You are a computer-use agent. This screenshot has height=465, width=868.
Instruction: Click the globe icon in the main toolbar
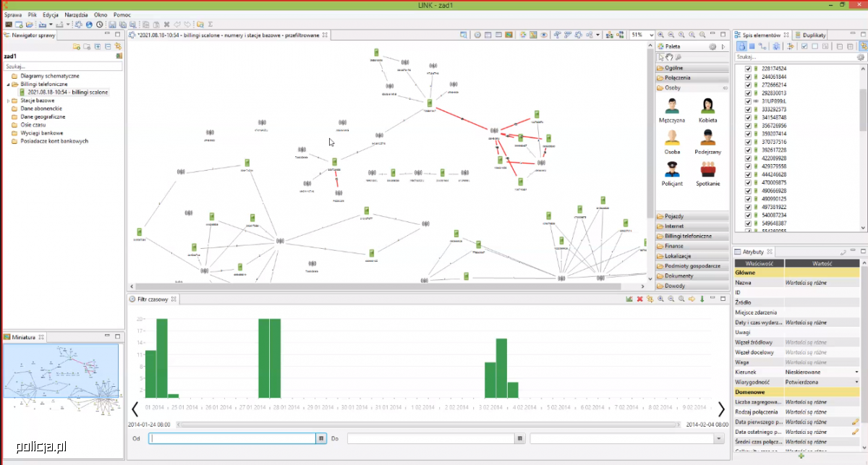89,25
